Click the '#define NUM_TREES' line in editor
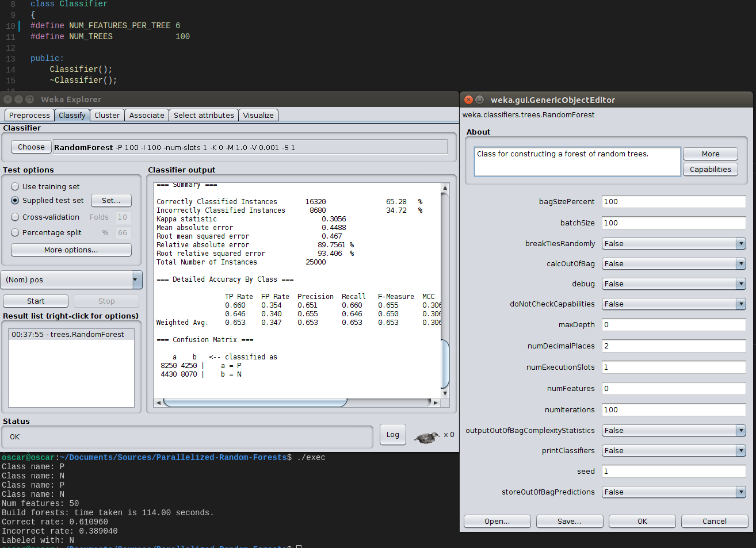Screen dimensions: 756x548 pos(110,36)
